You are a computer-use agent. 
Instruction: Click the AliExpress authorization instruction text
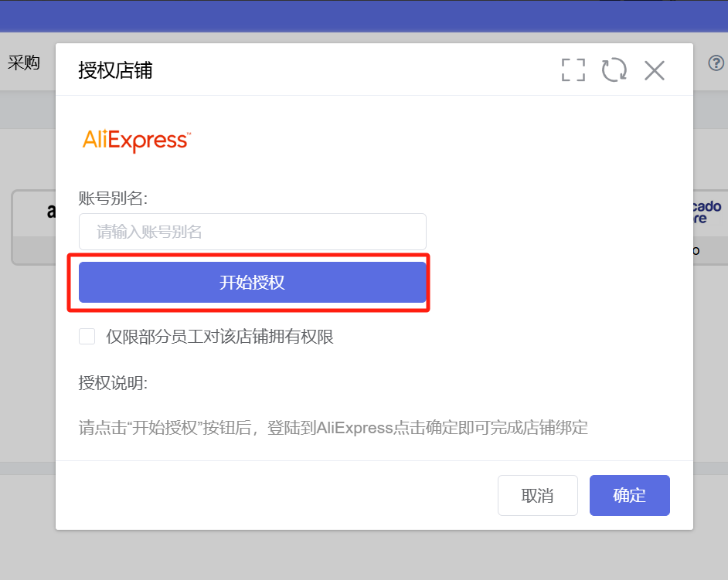pyautogui.click(x=333, y=427)
